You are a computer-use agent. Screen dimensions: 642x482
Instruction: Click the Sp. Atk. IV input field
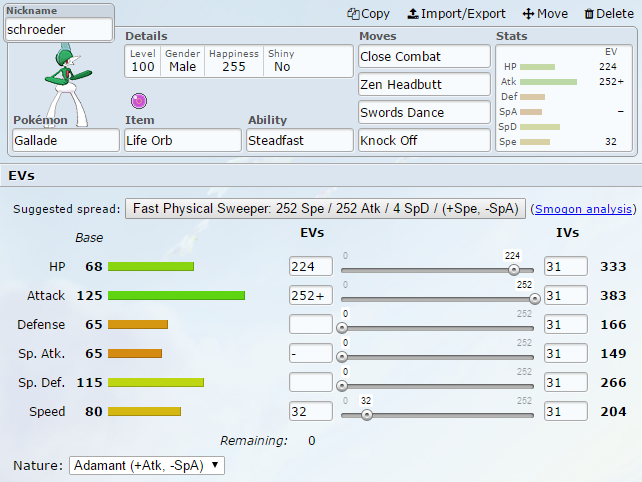pos(565,353)
